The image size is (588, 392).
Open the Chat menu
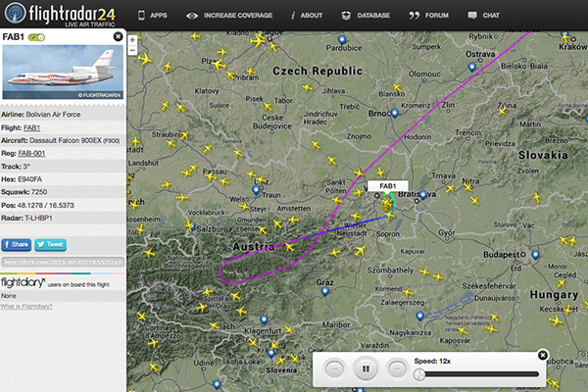click(484, 16)
